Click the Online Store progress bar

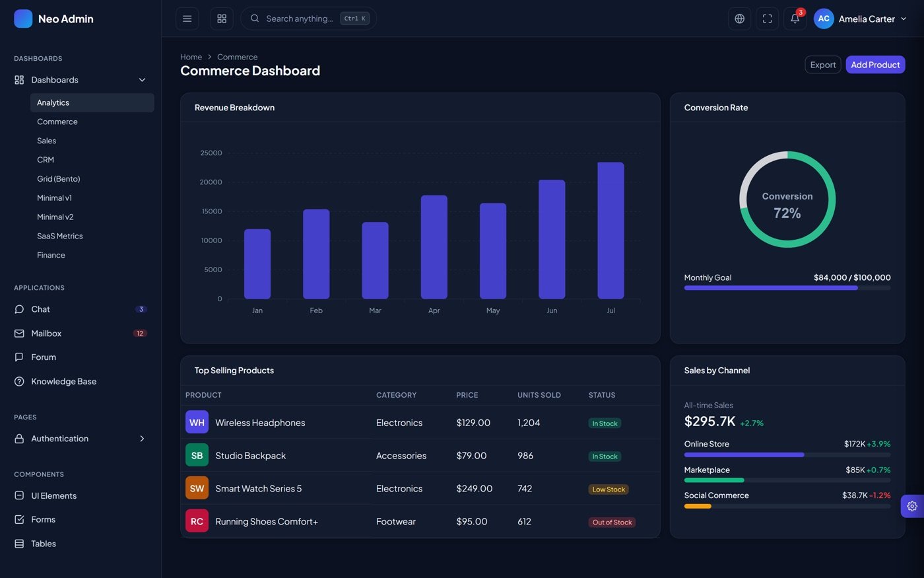[787, 454]
